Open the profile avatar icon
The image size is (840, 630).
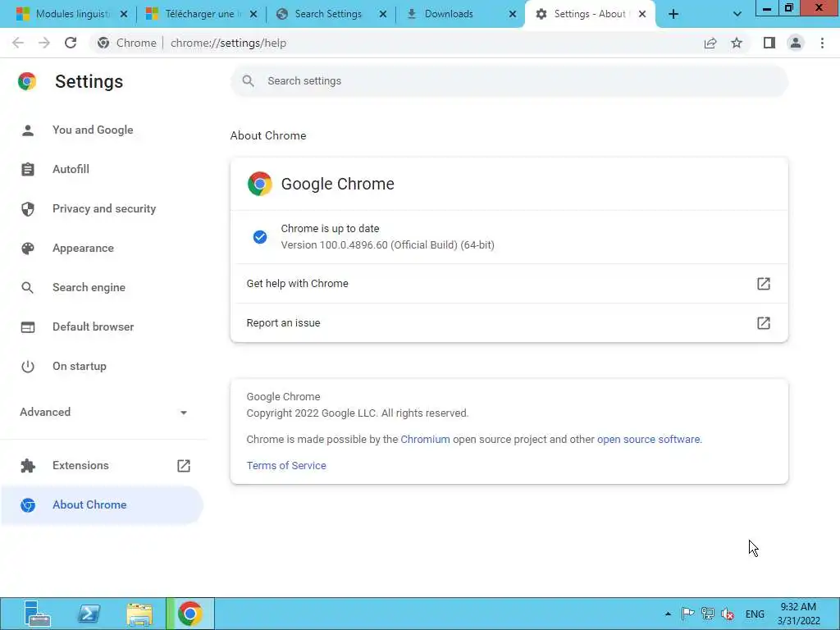tap(796, 43)
